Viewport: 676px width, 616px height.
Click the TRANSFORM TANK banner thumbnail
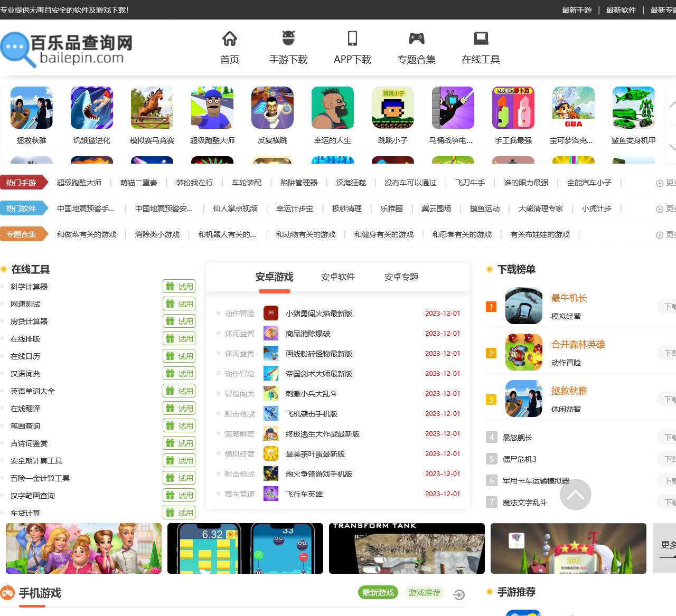click(406, 548)
